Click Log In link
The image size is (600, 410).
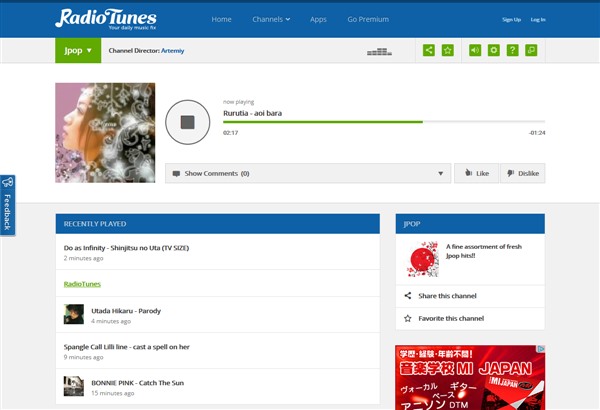[538, 20]
